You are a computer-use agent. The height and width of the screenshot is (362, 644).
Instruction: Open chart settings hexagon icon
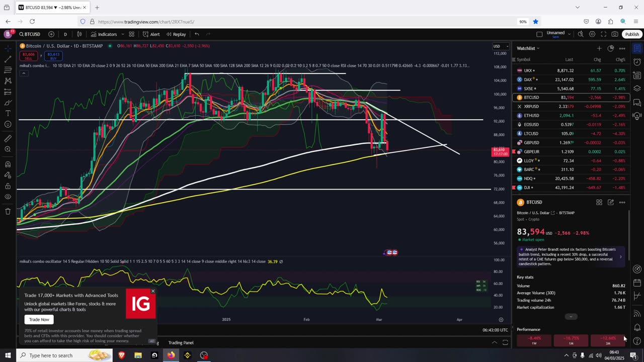coord(592,34)
